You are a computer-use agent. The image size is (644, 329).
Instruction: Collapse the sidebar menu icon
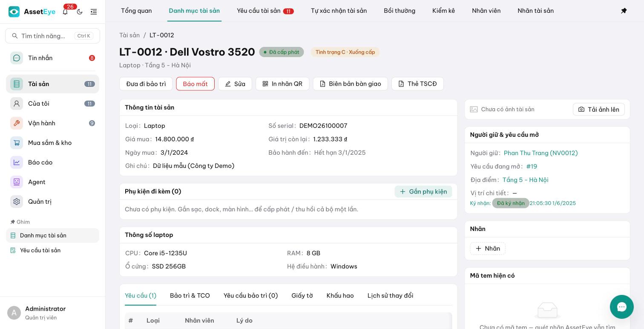pyautogui.click(x=94, y=12)
